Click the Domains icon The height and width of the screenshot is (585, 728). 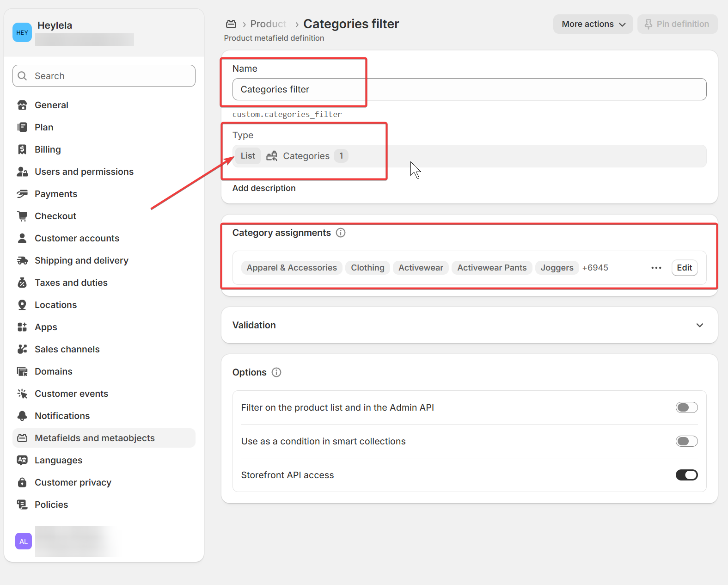click(22, 371)
